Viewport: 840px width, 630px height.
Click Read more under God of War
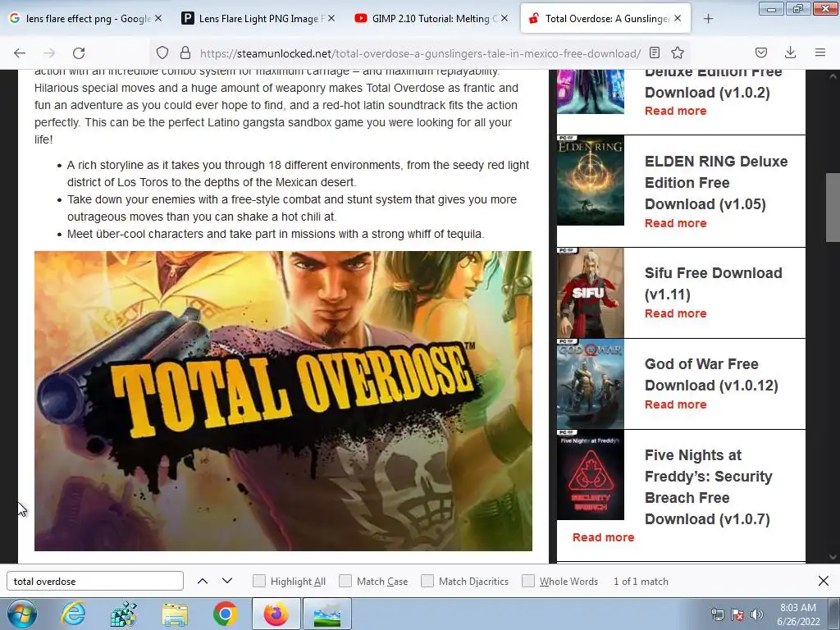point(675,404)
